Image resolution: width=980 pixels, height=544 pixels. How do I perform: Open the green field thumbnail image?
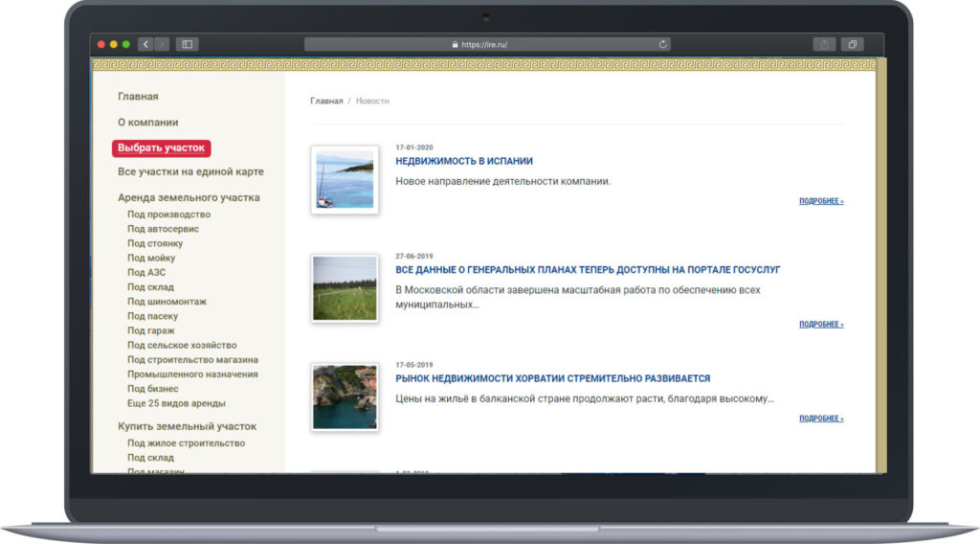pyautogui.click(x=345, y=288)
